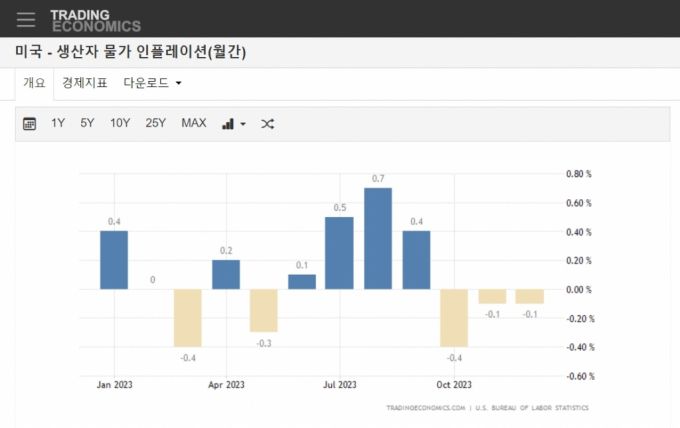Expand the chart type dropdown arrow
The image size is (680, 428).
pos(242,125)
